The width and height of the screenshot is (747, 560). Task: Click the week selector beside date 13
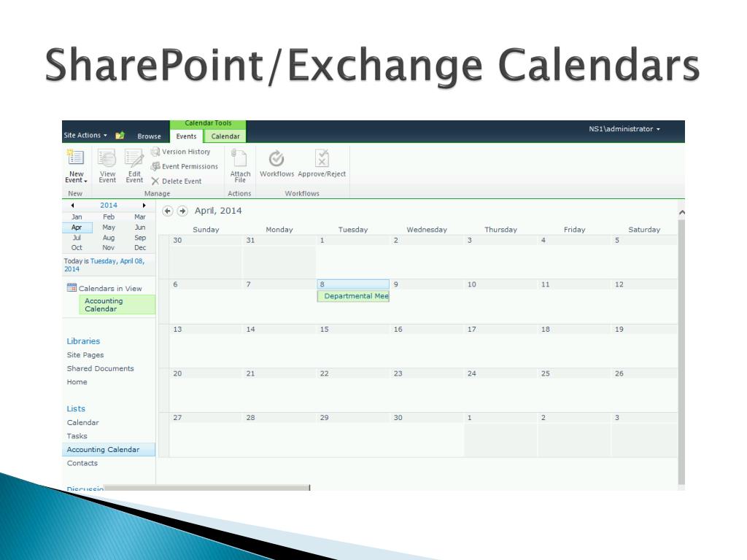[163, 346]
